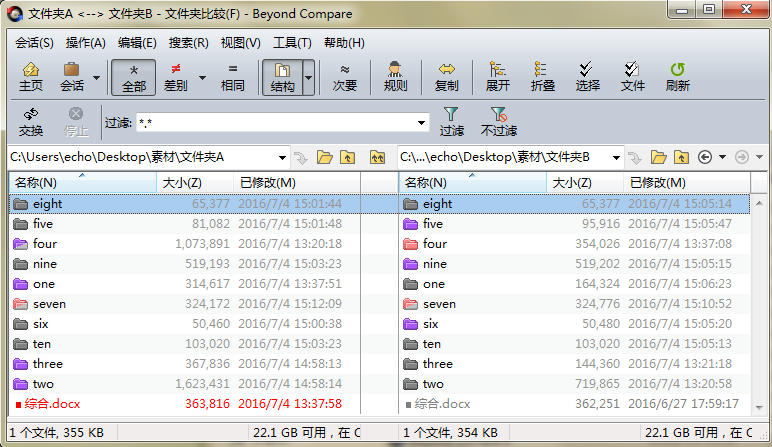Expand the 过滤 filter combo box dropdown
Screen dimensions: 772x447
click(x=421, y=123)
